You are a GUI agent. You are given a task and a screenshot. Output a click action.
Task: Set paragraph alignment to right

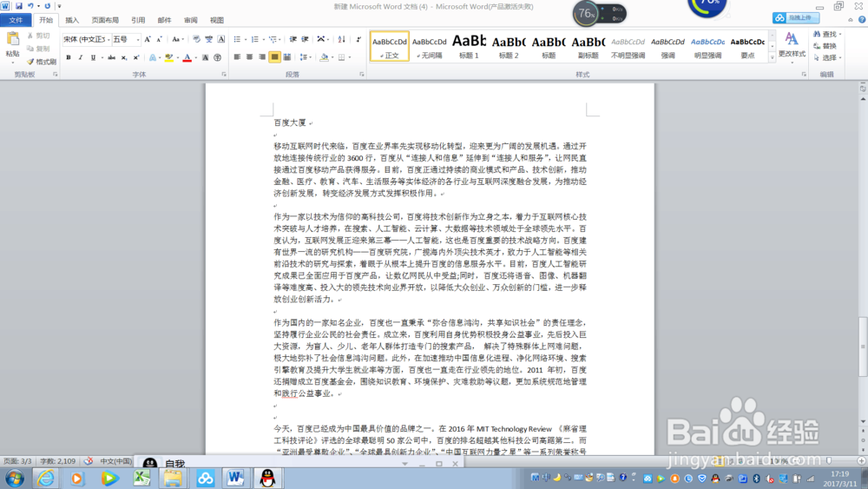coord(262,57)
